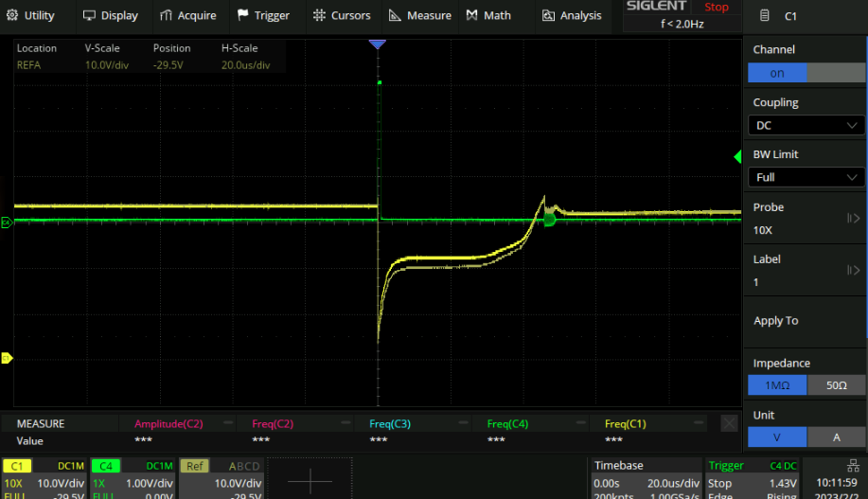This screenshot has width=868, height=499.
Task: Select 50Ω impedance option
Action: pyautogui.click(x=836, y=385)
